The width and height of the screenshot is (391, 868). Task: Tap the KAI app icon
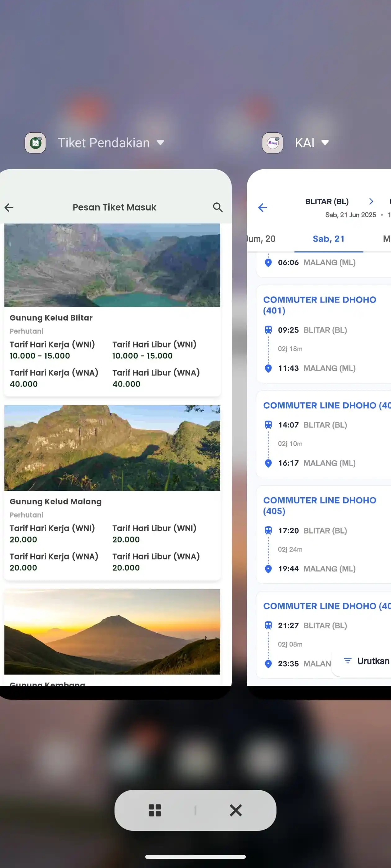(x=272, y=143)
